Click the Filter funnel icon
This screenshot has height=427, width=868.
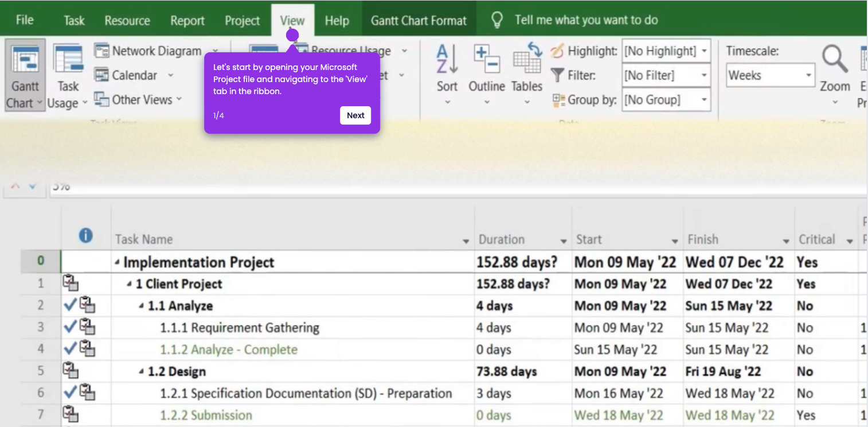coord(557,75)
